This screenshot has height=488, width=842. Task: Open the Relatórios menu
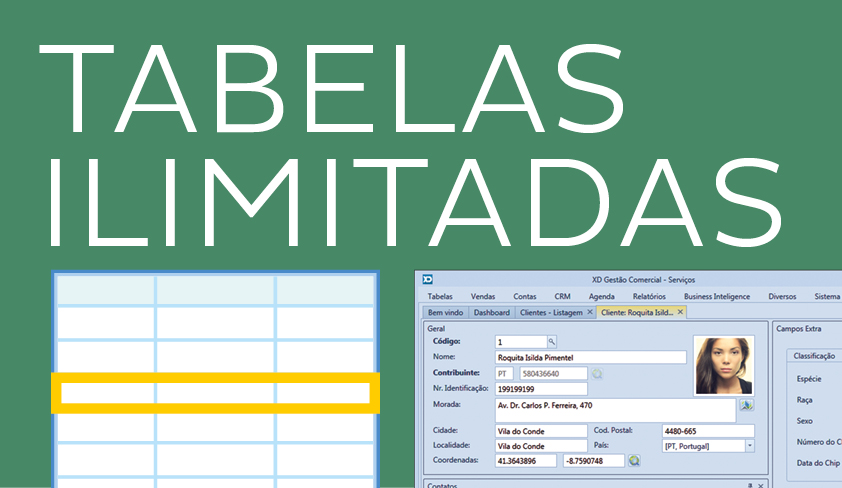(649, 296)
